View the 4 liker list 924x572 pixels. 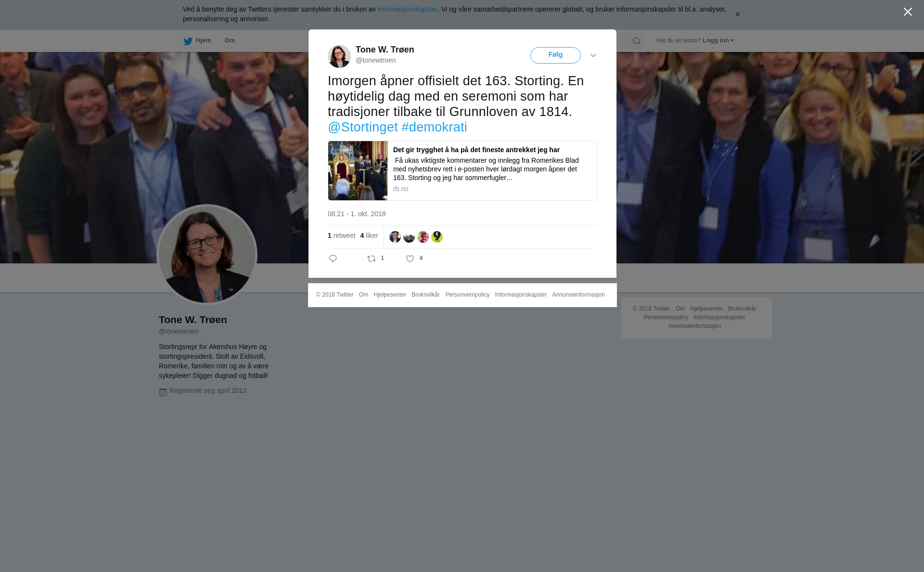click(x=369, y=235)
